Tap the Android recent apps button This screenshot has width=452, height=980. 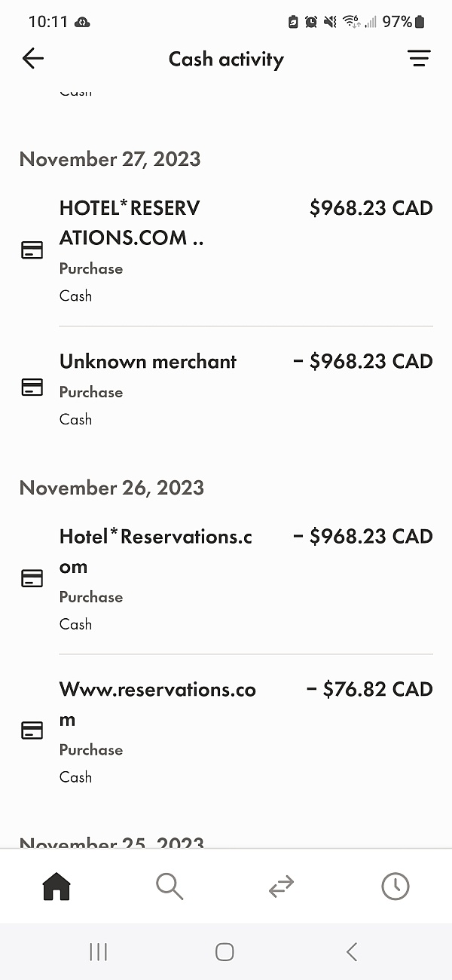(x=98, y=951)
